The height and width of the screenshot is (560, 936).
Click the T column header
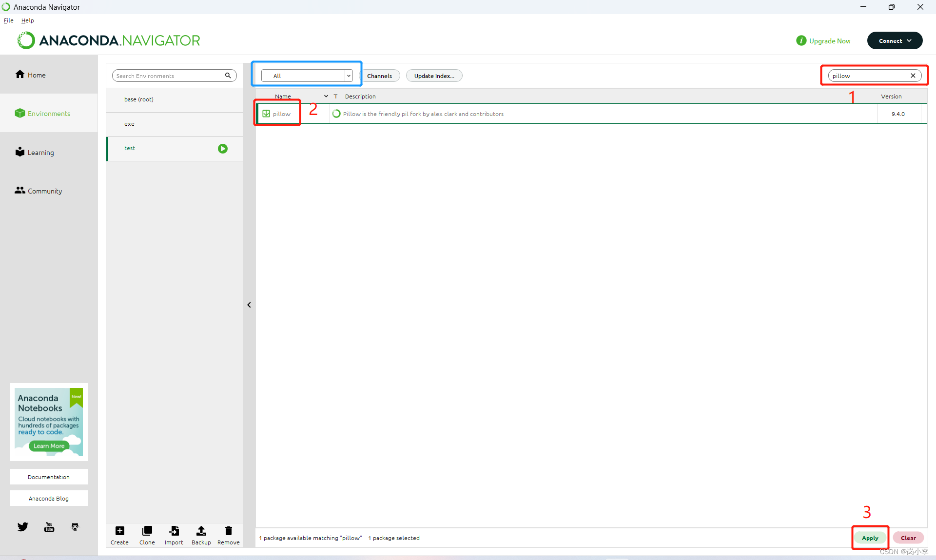click(x=335, y=97)
